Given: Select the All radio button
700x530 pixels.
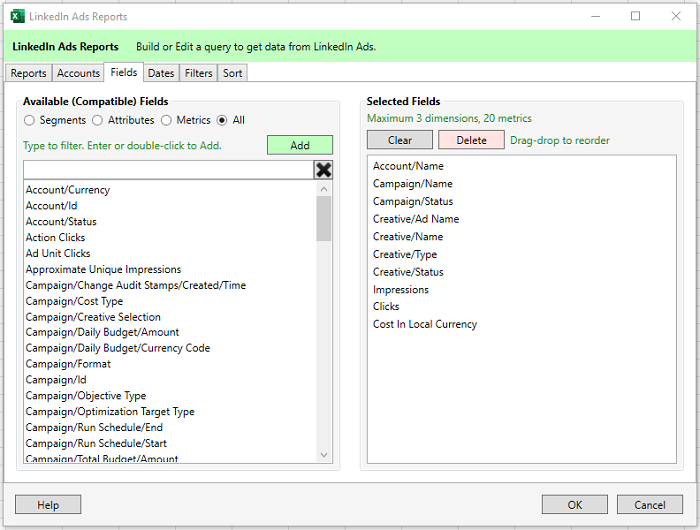Looking at the screenshot, I should pos(222,120).
